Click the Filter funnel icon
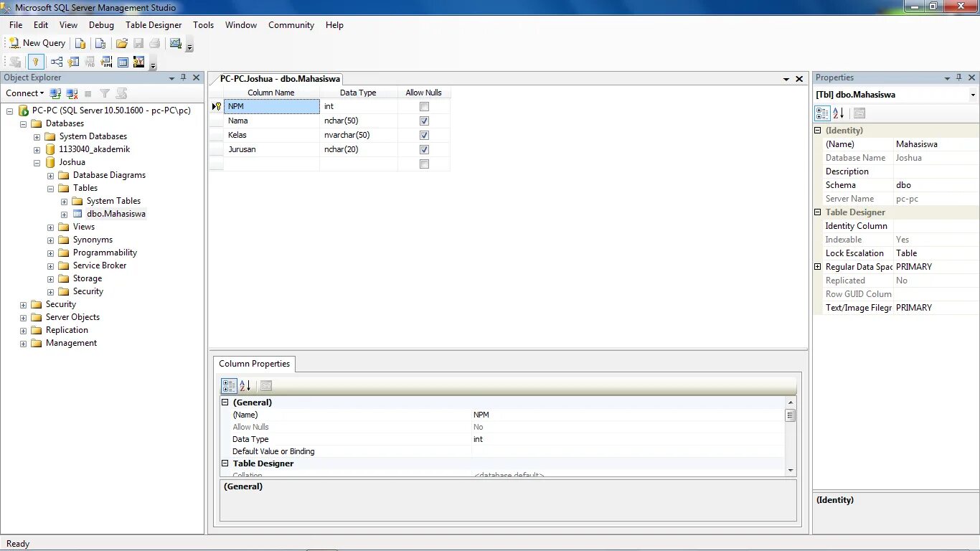The height and width of the screenshot is (551, 980). [105, 93]
